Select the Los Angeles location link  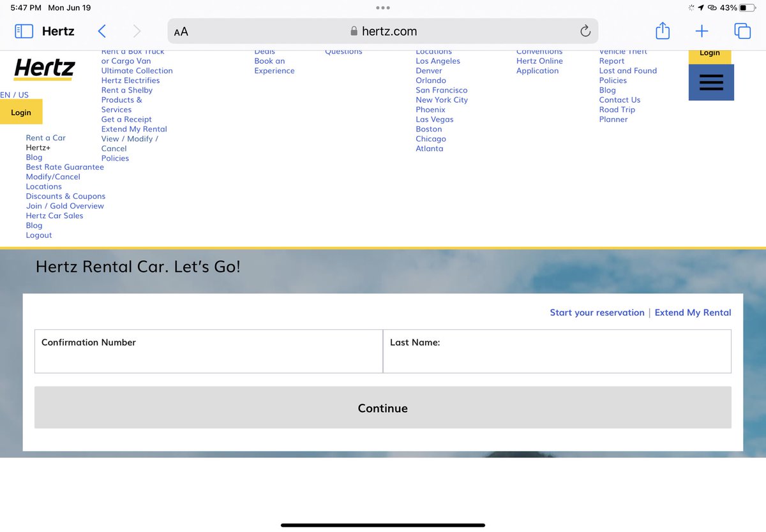tap(438, 61)
